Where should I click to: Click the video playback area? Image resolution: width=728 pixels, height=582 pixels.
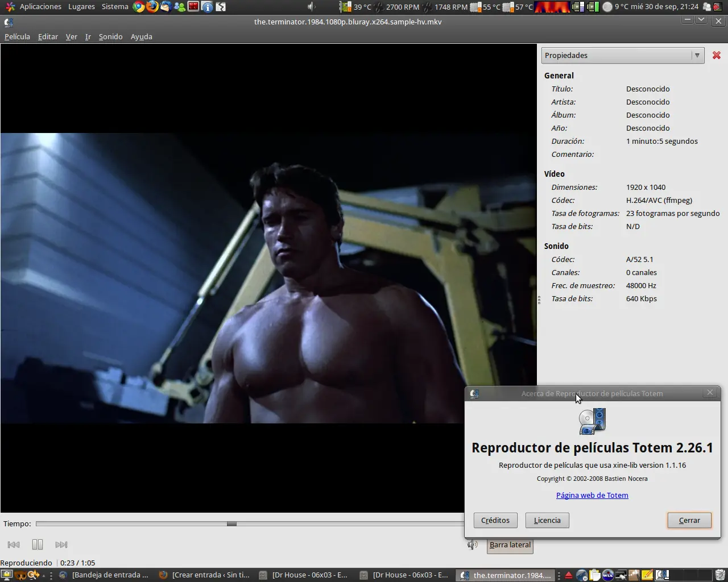(x=268, y=278)
